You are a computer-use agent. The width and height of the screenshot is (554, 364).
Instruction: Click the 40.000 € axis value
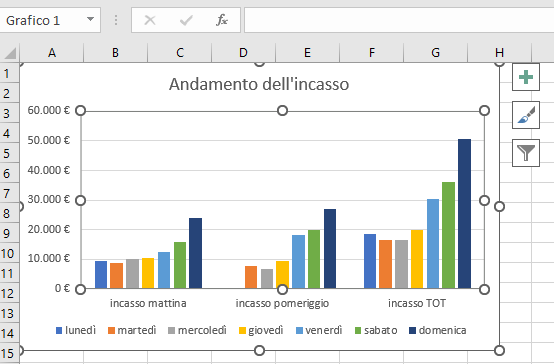click(x=49, y=170)
